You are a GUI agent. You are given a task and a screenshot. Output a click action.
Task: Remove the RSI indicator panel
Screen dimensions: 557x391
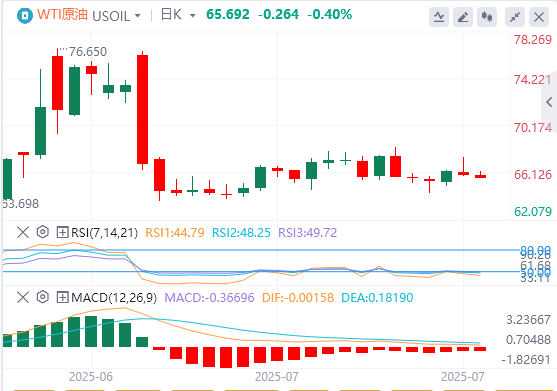pos(23,233)
